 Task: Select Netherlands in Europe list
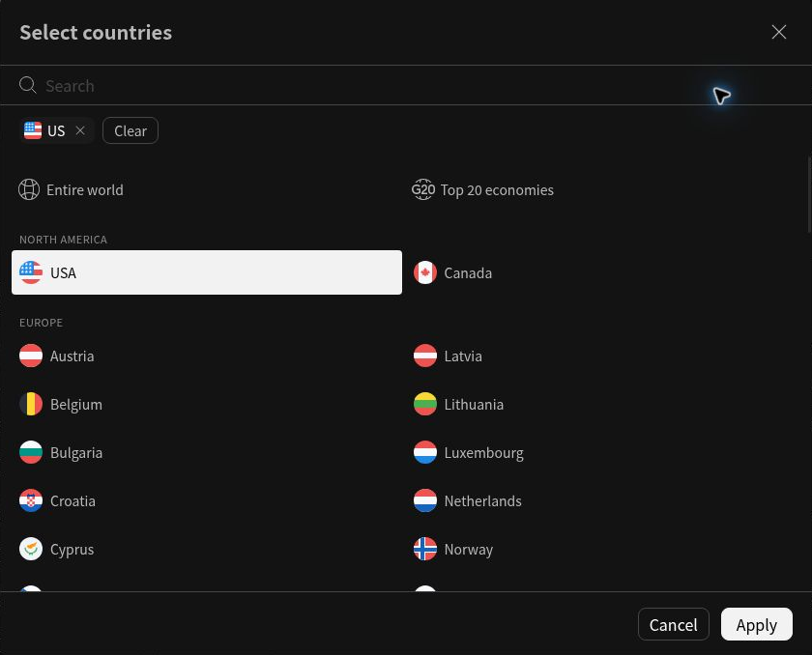pos(600,500)
